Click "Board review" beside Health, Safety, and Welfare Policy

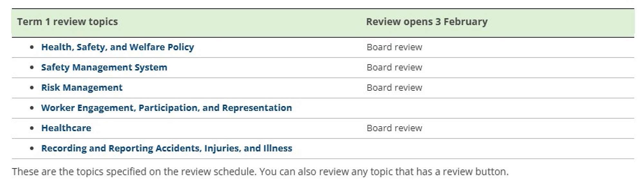pos(394,47)
